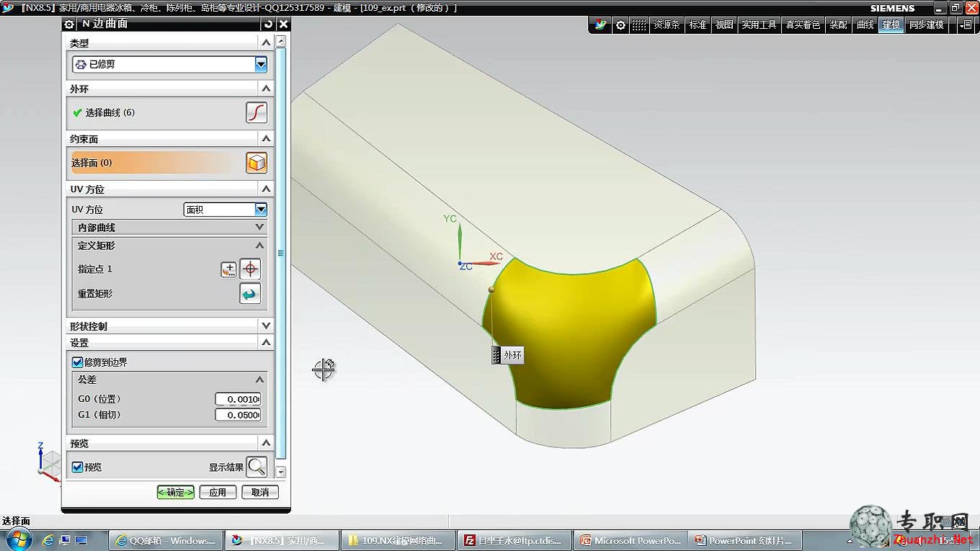Collapse the UV 方位 section
The image size is (980, 551).
266,189
